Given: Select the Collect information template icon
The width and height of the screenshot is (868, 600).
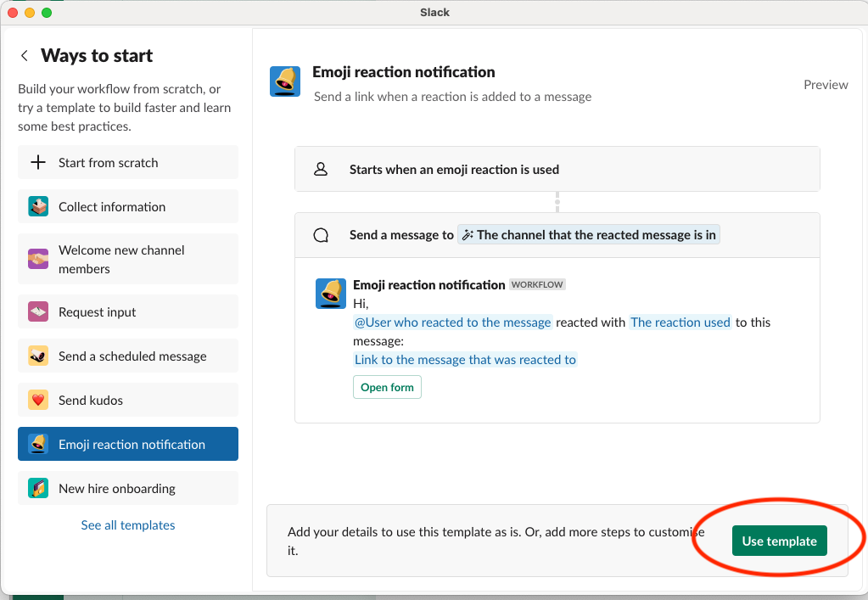Looking at the screenshot, I should [38, 205].
